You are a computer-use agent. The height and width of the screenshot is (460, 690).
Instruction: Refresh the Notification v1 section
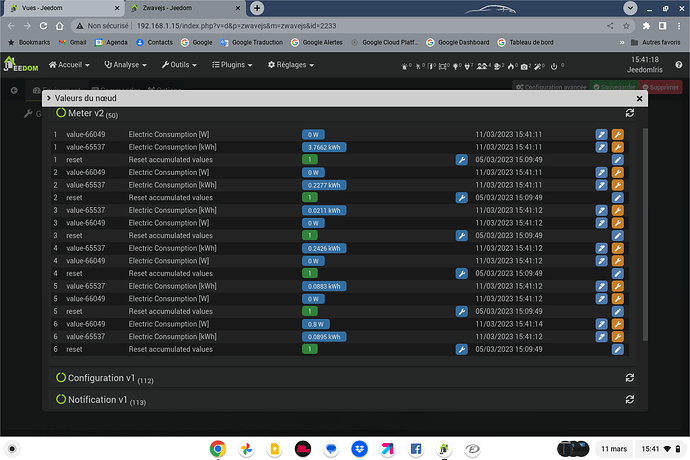point(630,399)
